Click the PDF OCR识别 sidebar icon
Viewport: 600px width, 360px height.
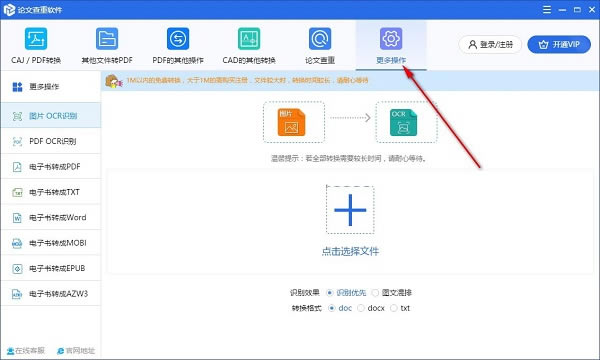point(17,142)
